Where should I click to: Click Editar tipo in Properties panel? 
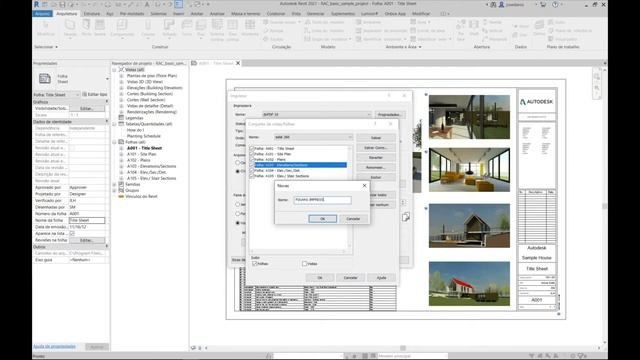click(95, 95)
